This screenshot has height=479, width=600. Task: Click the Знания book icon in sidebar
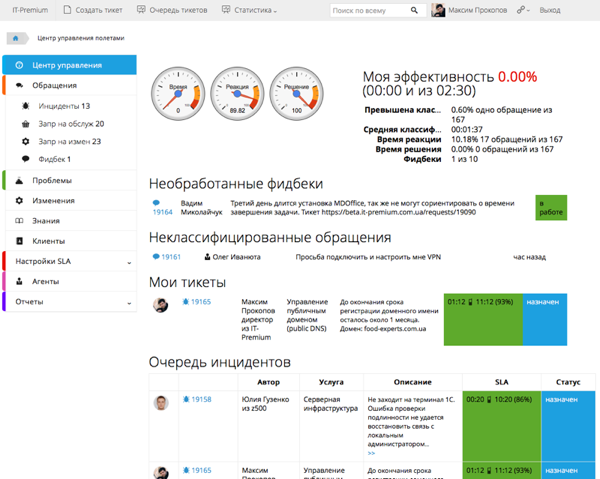pyautogui.click(x=19, y=221)
